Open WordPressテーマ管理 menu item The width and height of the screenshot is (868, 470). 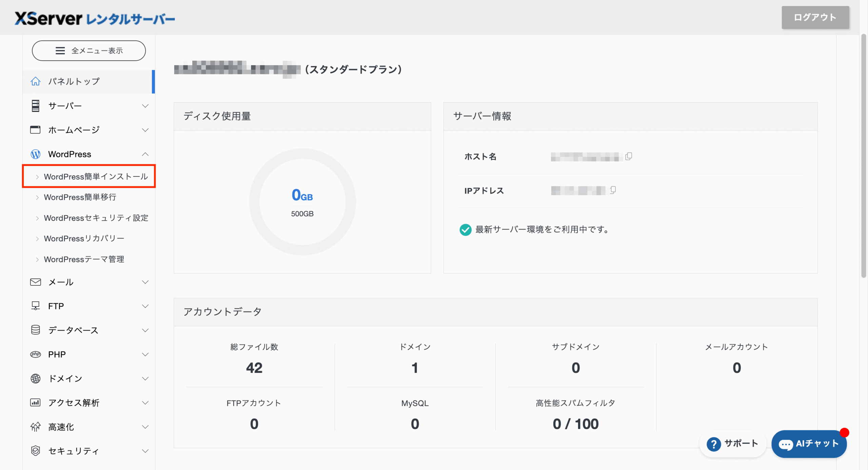click(89, 259)
